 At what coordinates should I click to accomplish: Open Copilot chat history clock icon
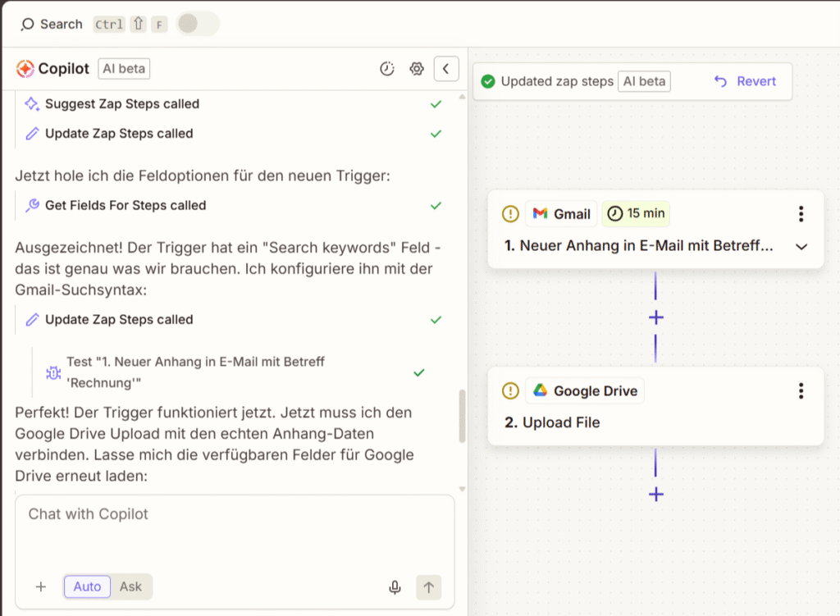tap(387, 69)
